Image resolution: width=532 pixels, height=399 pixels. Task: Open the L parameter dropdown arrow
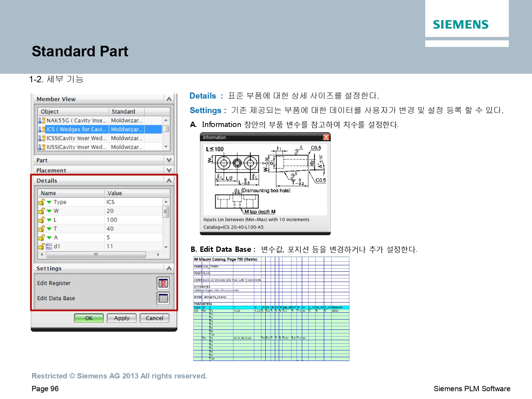click(x=49, y=220)
